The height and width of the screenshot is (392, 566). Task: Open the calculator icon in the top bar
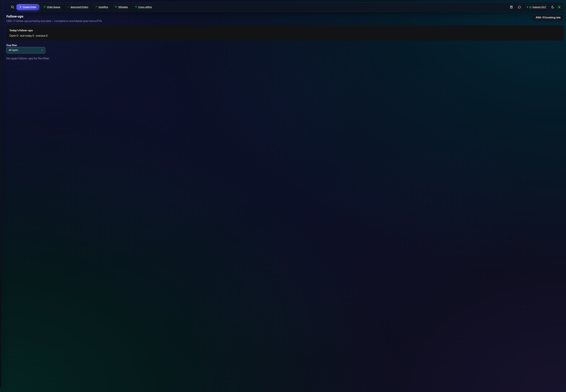coord(511,7)
